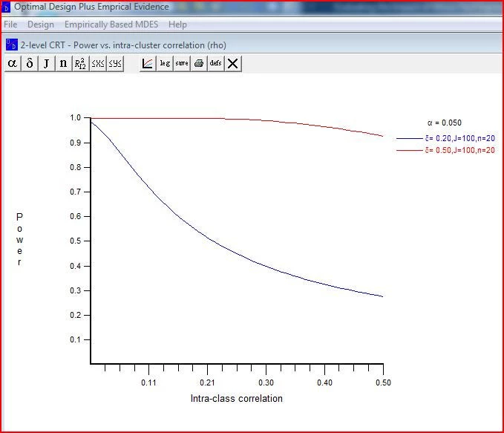Adjust x-axis range button
Viewport: 504px width, 433px height.
click(x=98, y=63)
